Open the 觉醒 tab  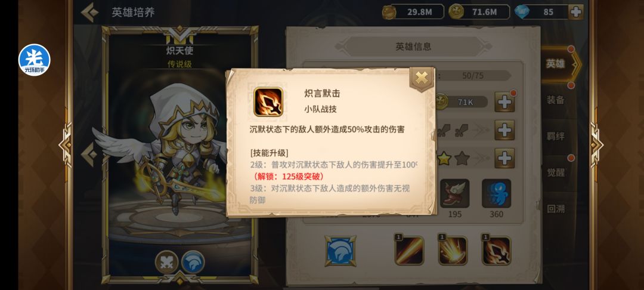[x=555, y=172]
